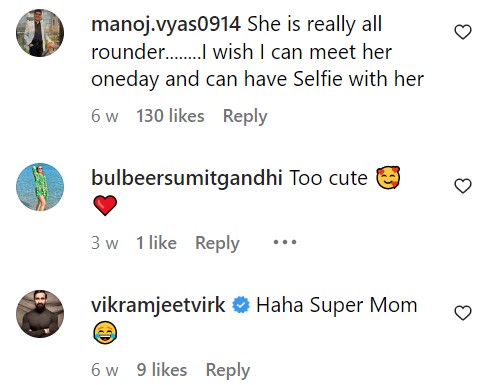Reply to manoj.vyas0914's comment
Viewport: 486px width, 385px height.
[245, 116]
